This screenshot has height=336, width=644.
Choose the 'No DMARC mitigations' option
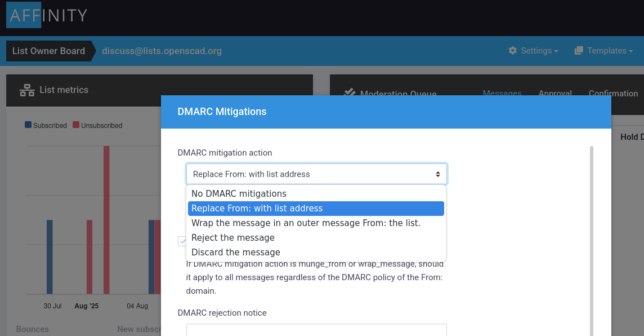tap(239, 194)
